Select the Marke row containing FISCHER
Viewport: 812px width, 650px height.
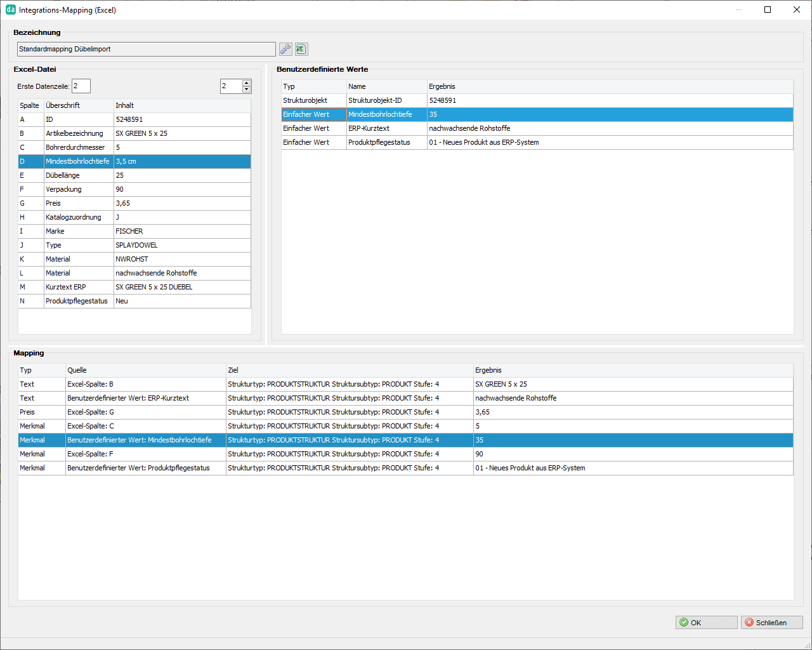(134, 231)
